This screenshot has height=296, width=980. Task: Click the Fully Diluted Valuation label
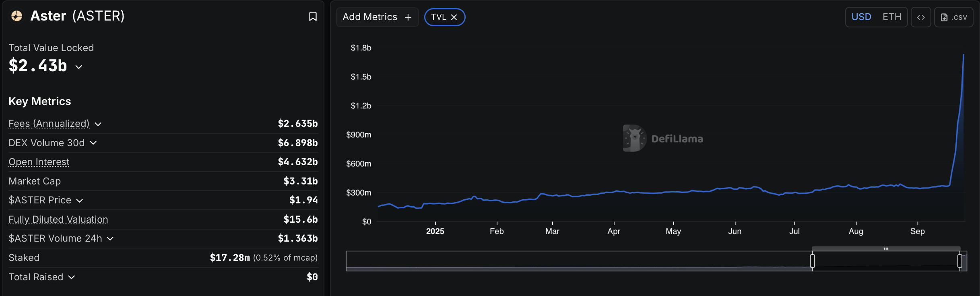[58, 219]
